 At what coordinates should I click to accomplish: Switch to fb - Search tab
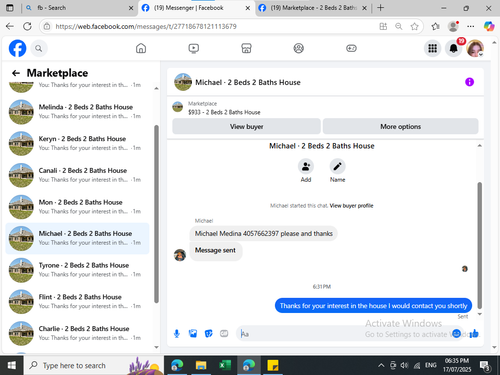click(78, 8)
